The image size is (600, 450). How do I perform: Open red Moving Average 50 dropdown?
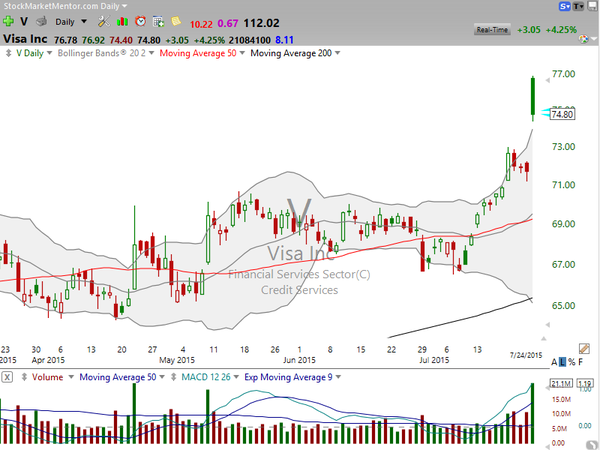(x=242, y=53)
